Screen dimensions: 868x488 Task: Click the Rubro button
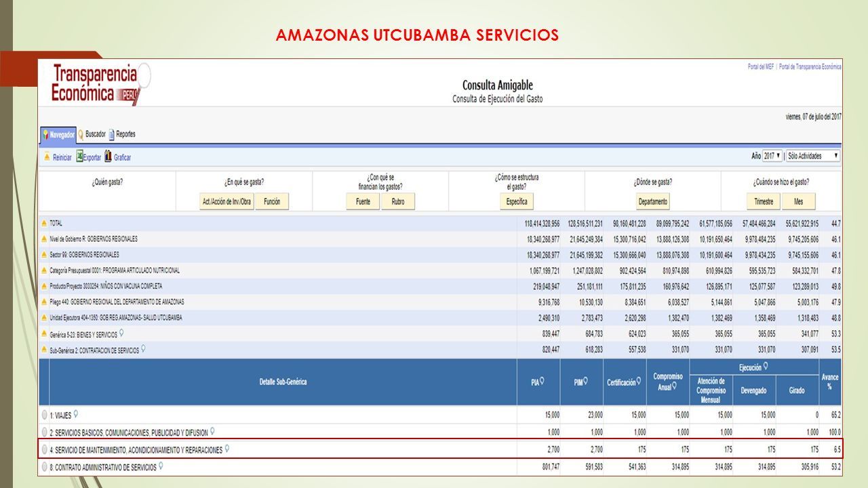[x=398, y=201]
